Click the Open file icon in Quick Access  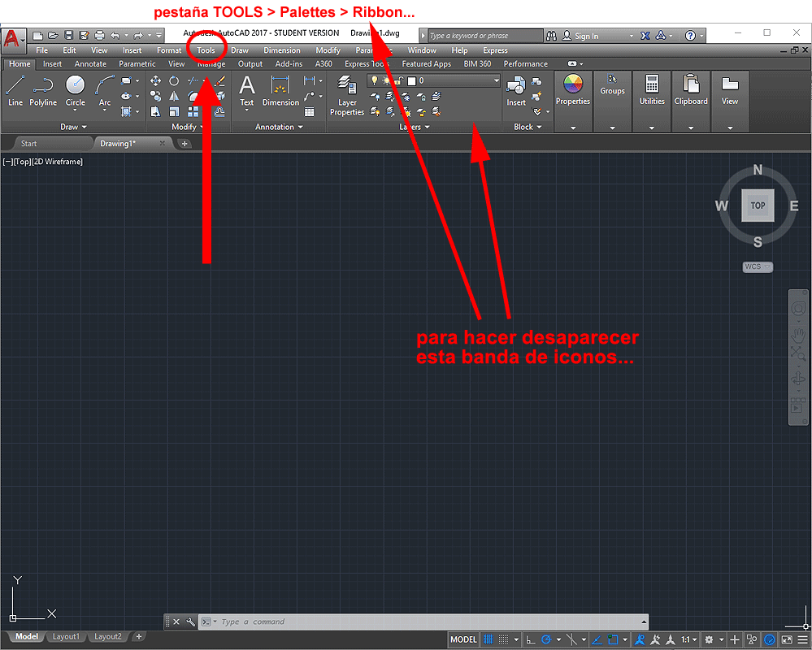click(53, 35)
